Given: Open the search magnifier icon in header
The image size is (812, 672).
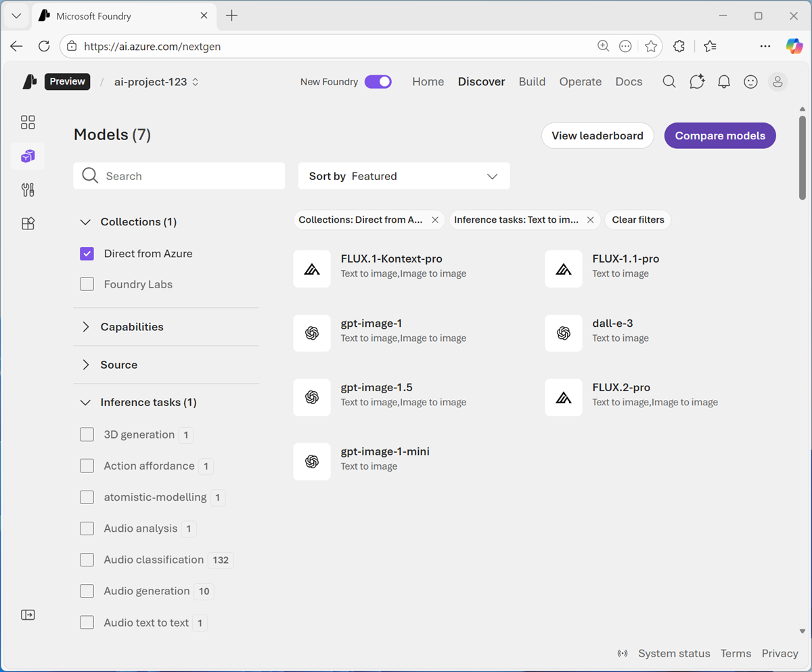Looking at the screenshot, I should pyautogui.click(x=669, y=82).
